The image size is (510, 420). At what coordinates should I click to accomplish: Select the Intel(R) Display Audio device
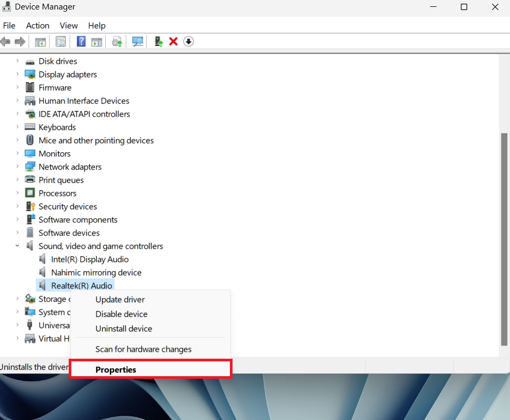click(89, 259)
